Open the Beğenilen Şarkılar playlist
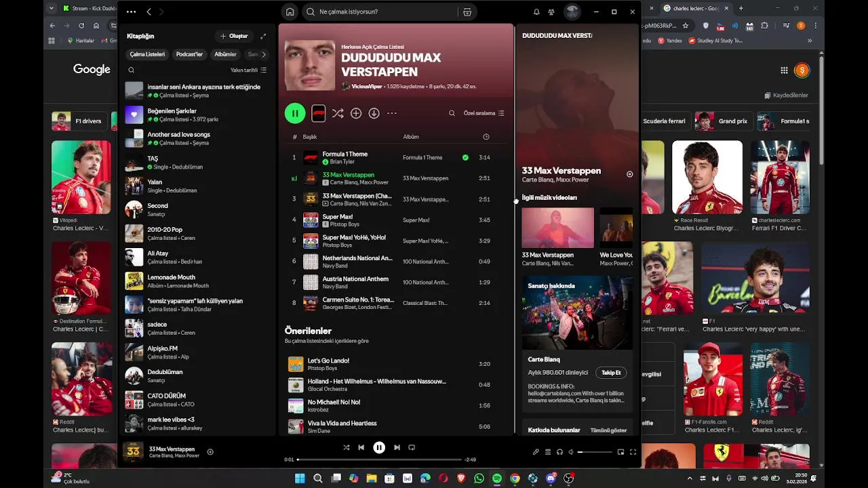The height and width of the screenshot is (488, 868). (197, 115)
